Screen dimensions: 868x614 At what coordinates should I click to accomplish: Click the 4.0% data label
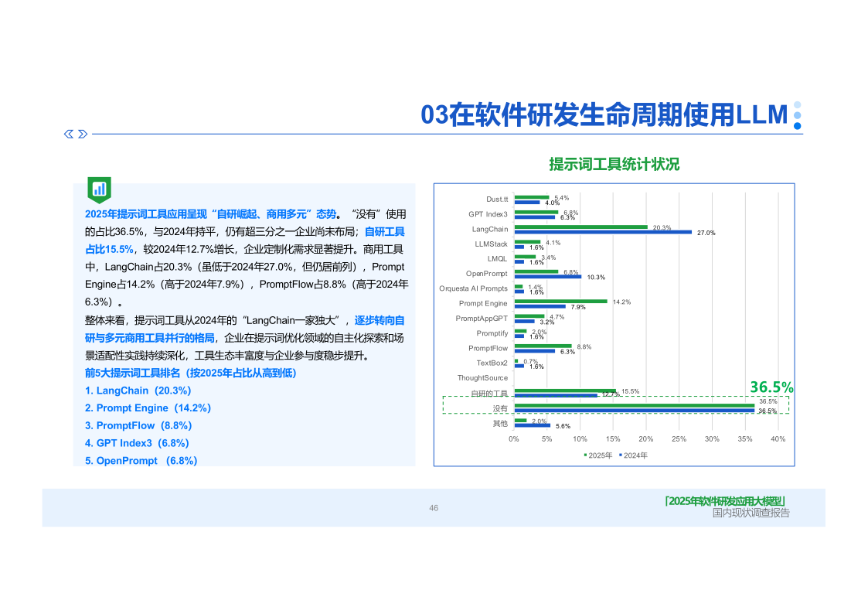pos(552,203)
